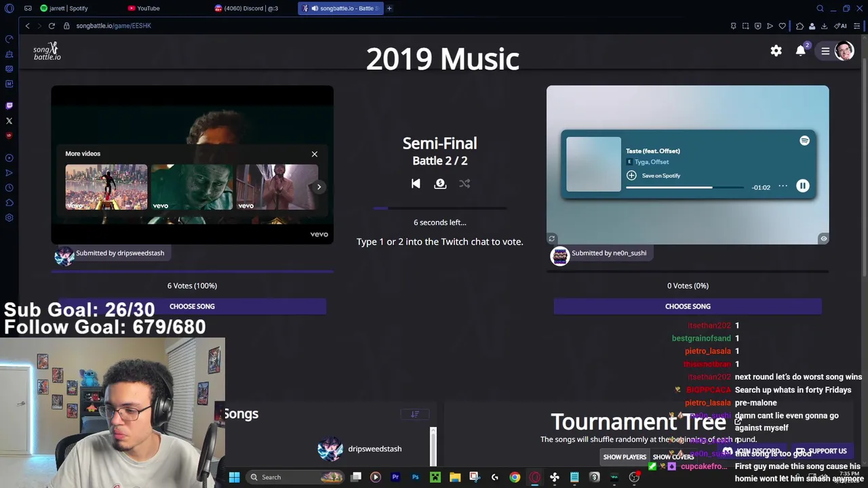Pin the tab using the pin icon
Viewport: 868px width, 488px height.
tap(733, 26)
